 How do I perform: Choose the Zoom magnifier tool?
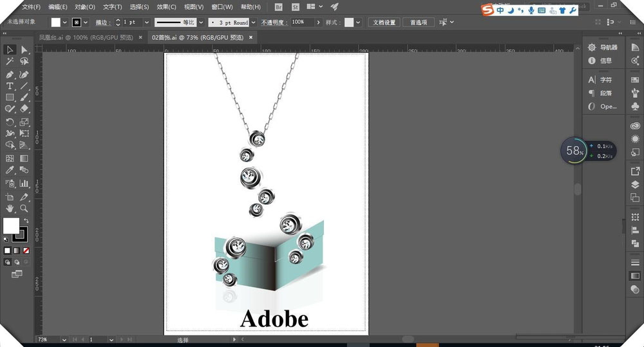click(x=24, y=209)
